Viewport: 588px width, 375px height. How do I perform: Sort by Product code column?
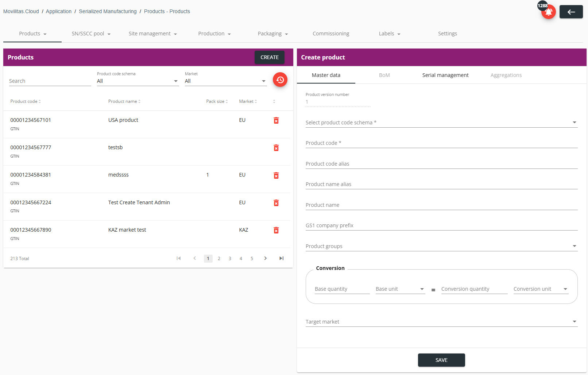point(26,101)
